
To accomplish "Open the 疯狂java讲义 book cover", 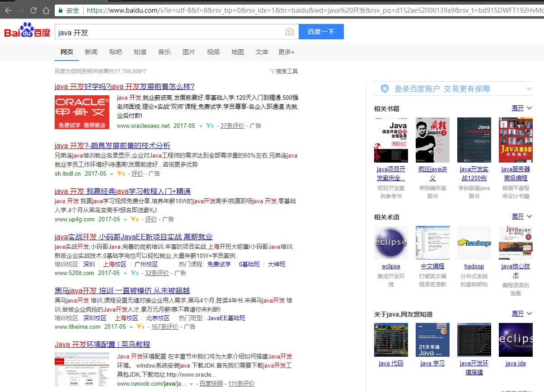I will (x=432, y=140).
